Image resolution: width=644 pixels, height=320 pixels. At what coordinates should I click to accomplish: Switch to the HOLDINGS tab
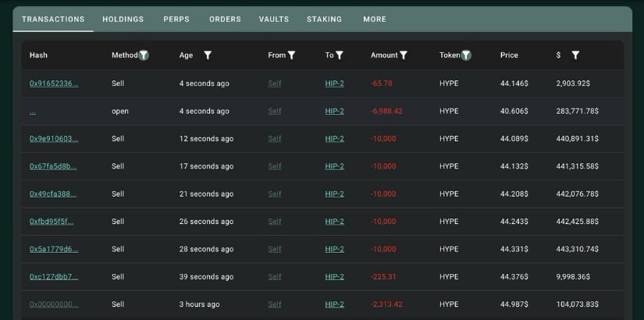tap(123, 20)
